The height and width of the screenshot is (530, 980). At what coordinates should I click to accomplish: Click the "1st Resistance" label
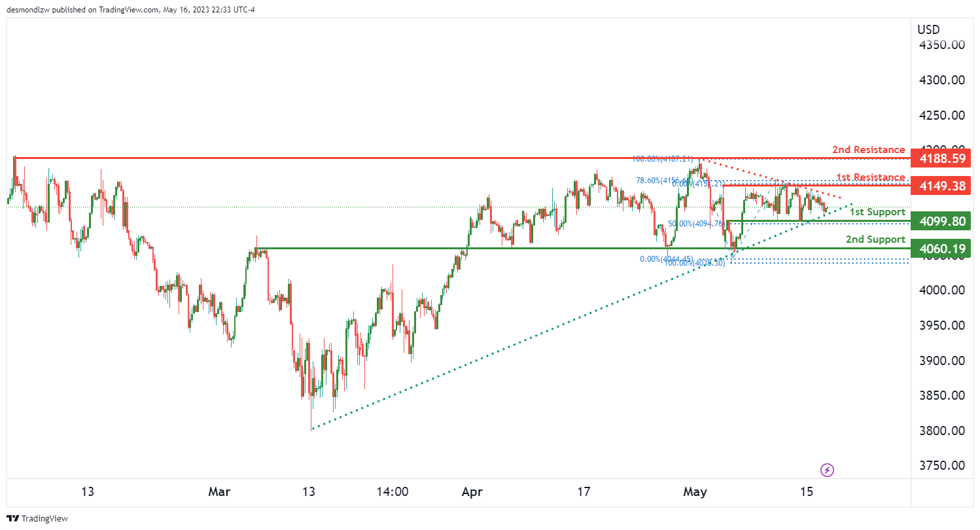[871, 177]
